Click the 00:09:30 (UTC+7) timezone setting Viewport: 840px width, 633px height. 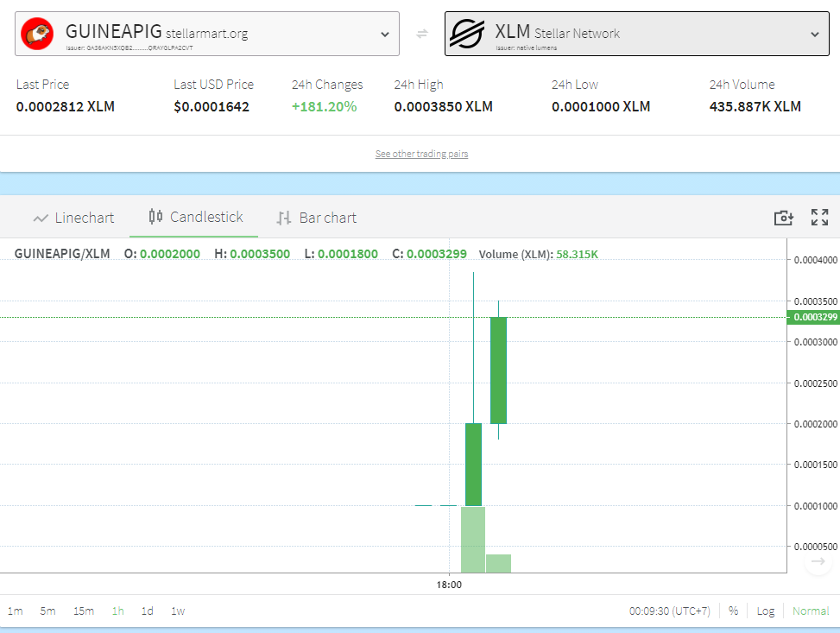tap(670, 611)
